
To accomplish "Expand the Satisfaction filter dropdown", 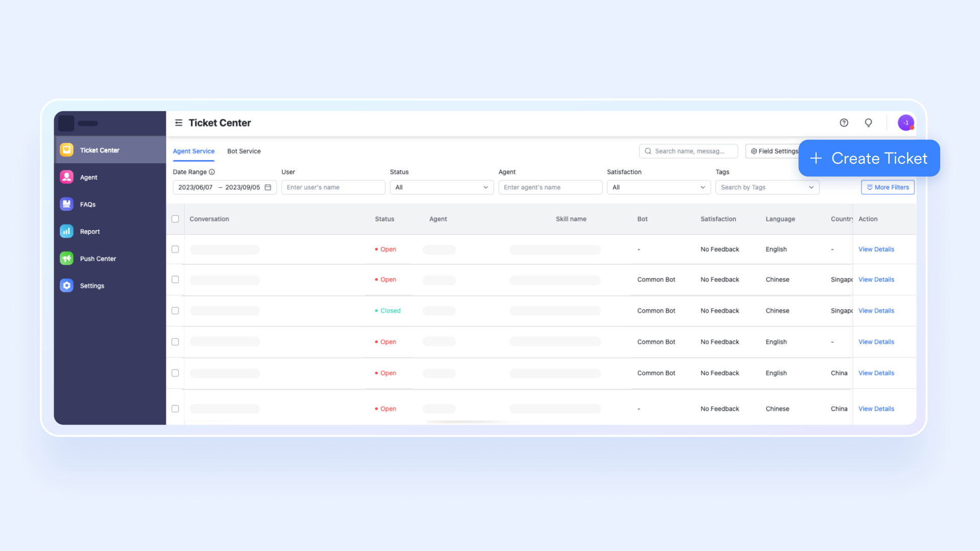I will coord(658,187).
